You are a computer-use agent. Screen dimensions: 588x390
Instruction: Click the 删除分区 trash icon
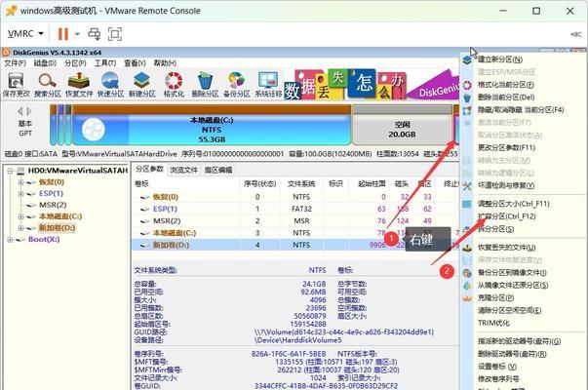pyautogui.click(x=205, y=85)
